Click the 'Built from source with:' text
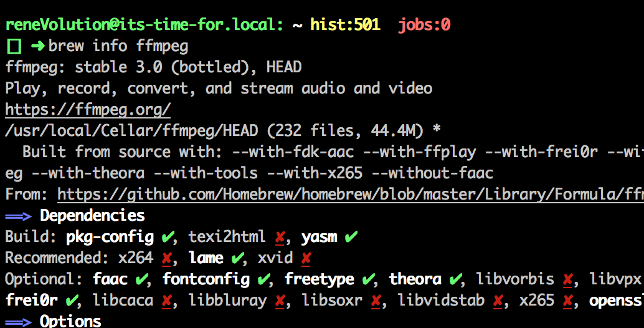This screenshot has width=644, height=328. point(123,152)
